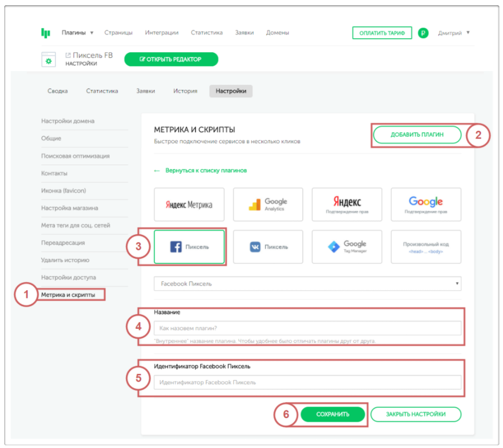Choose the Яндекс Метрика plugin tile

tap(189, 204)
